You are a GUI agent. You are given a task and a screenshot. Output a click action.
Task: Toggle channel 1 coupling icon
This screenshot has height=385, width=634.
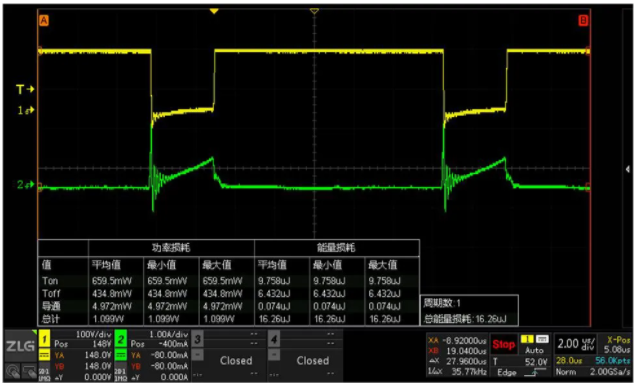pyautogui.click(x=44, y=356)
